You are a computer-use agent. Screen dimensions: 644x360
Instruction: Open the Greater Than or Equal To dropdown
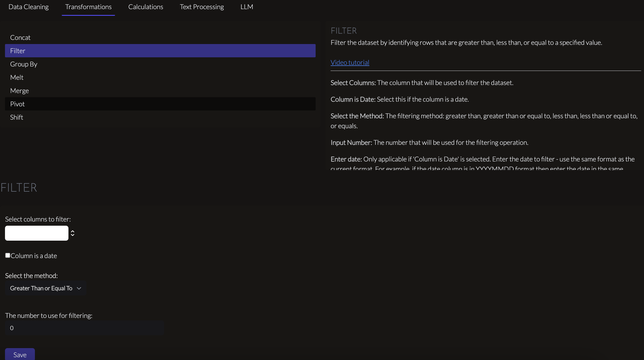point(46,288)
